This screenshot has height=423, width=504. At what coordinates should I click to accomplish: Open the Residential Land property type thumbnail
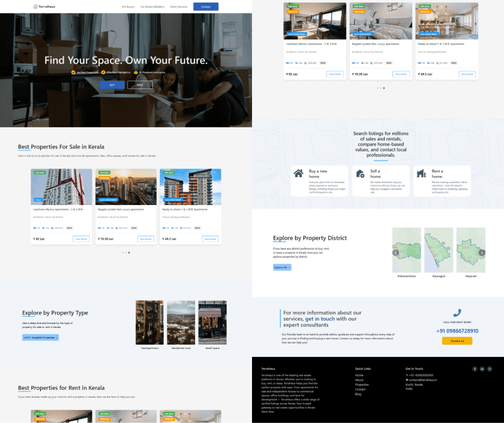[x=181, y=323]
